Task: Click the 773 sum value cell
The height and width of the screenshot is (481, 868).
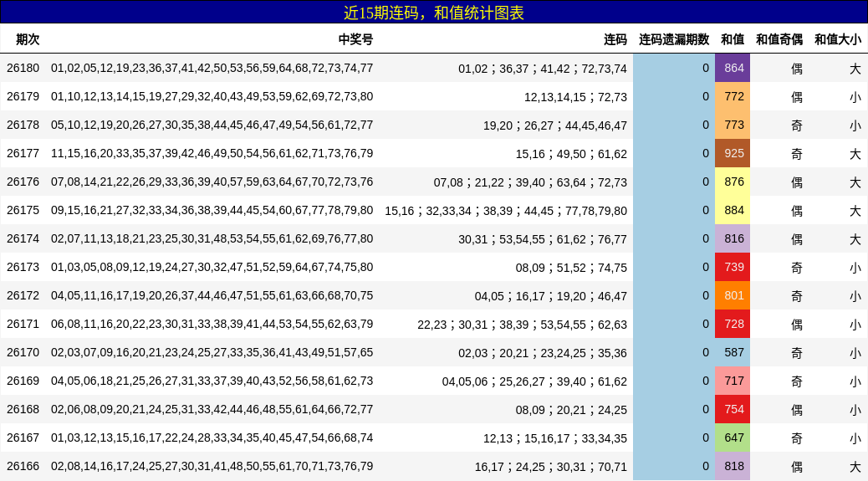Action: 733,125
